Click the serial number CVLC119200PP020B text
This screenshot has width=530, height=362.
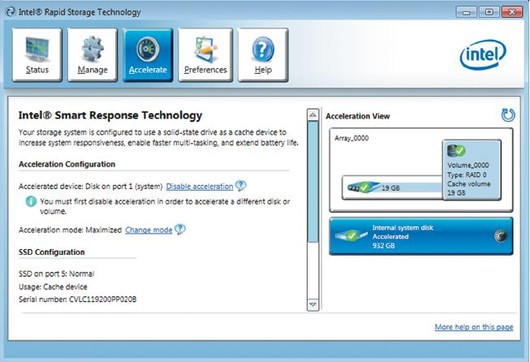point(103,299)
